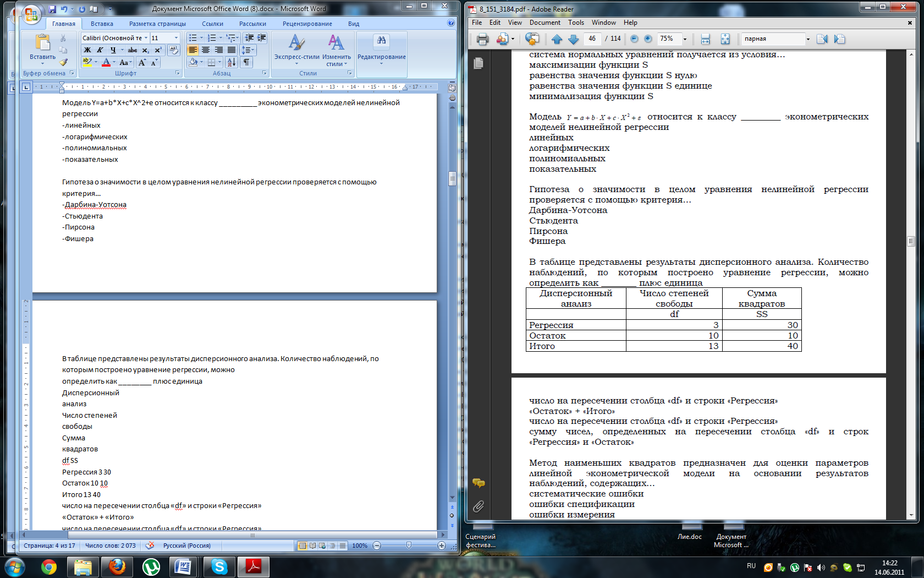Expand the Редактирование editing group
This screenshot has width=924, height=578.
coord(381,50)
